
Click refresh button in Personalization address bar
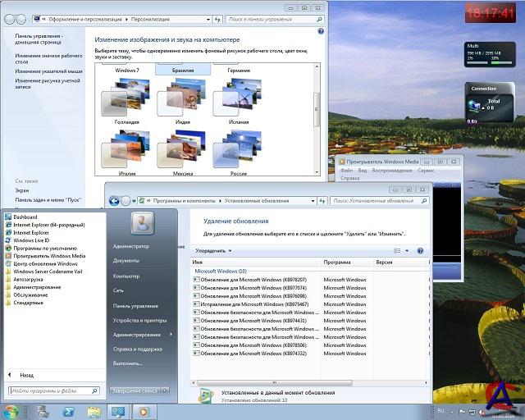tap(217, 20)
